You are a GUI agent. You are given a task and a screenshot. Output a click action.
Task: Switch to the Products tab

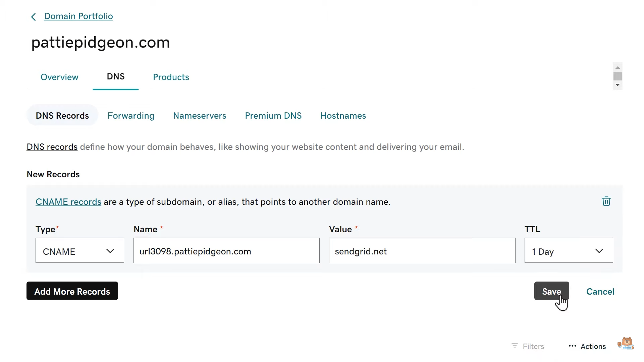[x=171, y=77]
